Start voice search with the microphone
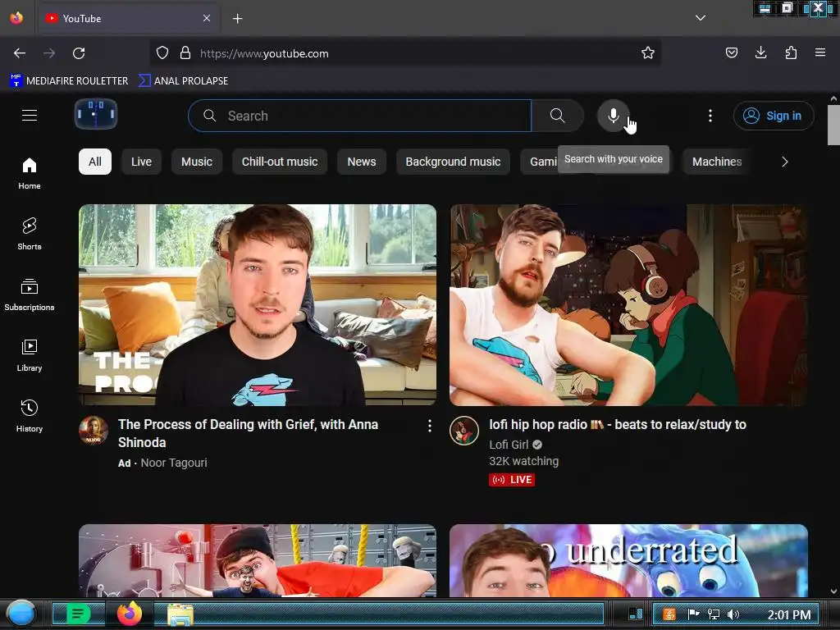This screenshot has height=630, width=840. coord(614,116)
